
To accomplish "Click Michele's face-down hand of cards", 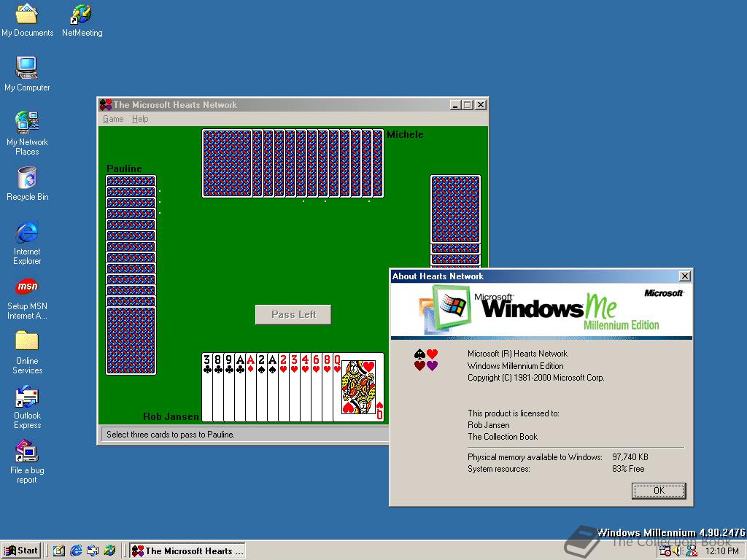I will [x=293, y=163].
